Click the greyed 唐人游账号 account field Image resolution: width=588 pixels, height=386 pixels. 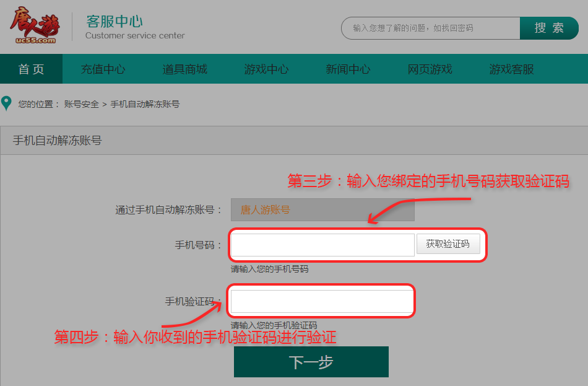click(322, 210)
